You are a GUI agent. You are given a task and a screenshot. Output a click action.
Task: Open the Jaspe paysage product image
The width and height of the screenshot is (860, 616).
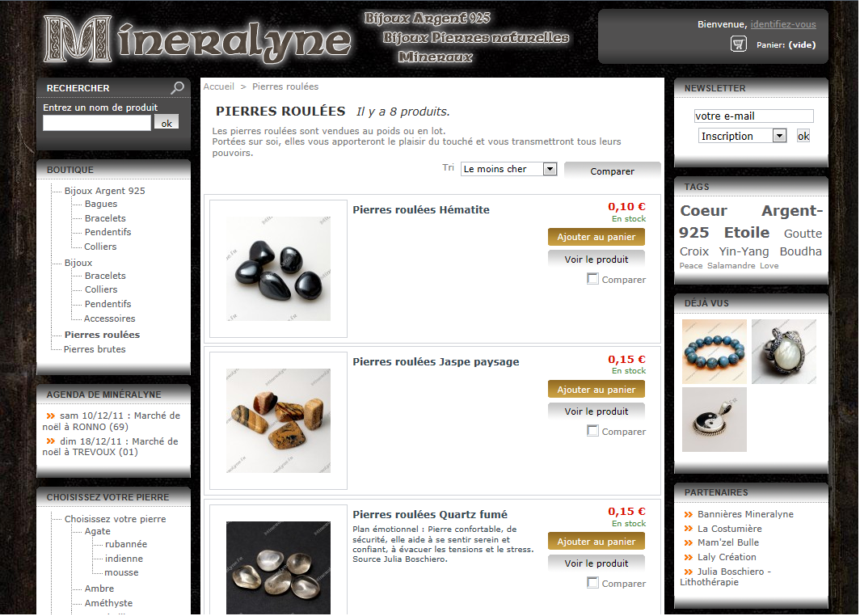(278, 420)
